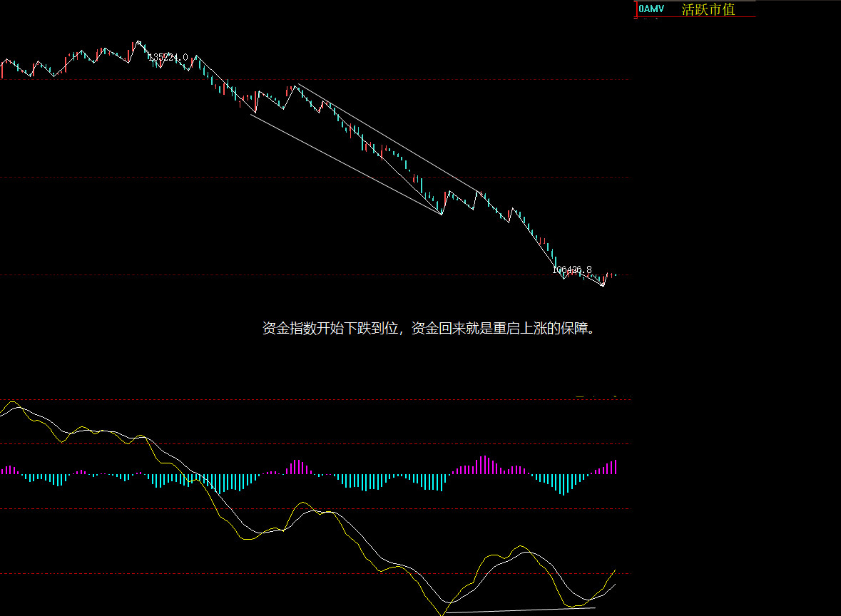This screenshot has width=841, height=616.
Task: Click the 106426.8 low price label
Action: coord(572,269)
